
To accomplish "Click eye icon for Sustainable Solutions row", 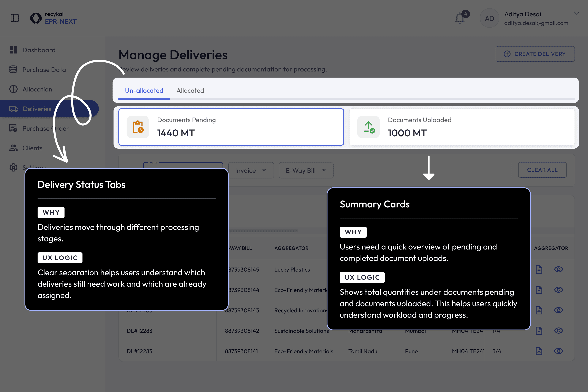I will (x=558, y=331).
